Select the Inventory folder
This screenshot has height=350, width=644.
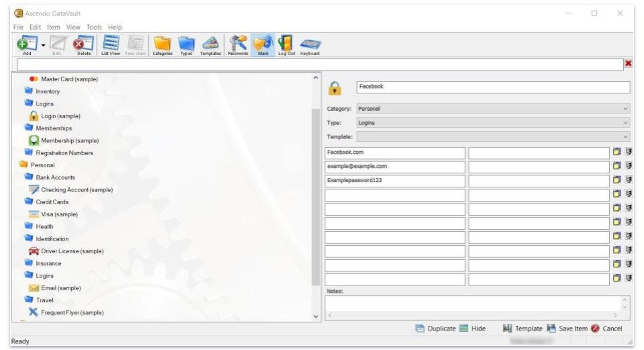(42, 91)
